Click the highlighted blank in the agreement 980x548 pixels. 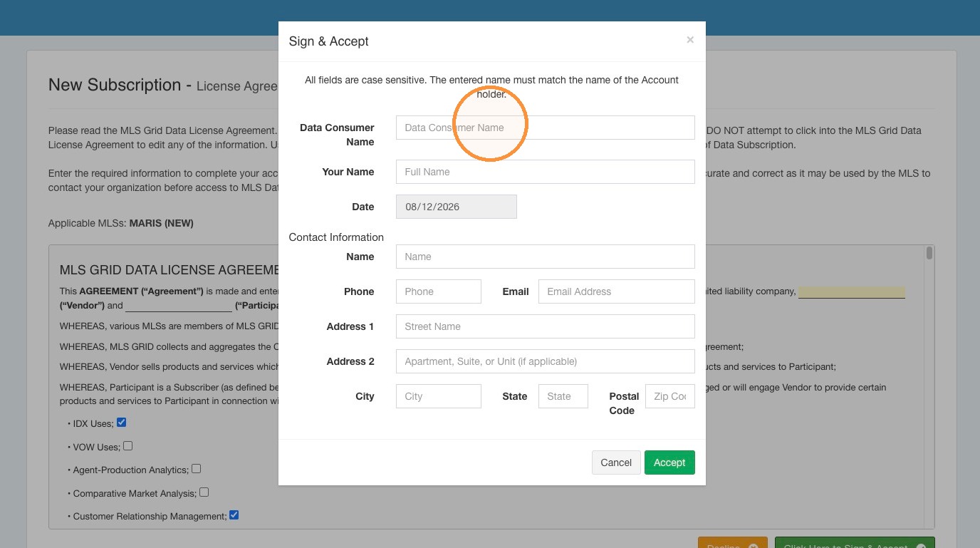[851, 292]
